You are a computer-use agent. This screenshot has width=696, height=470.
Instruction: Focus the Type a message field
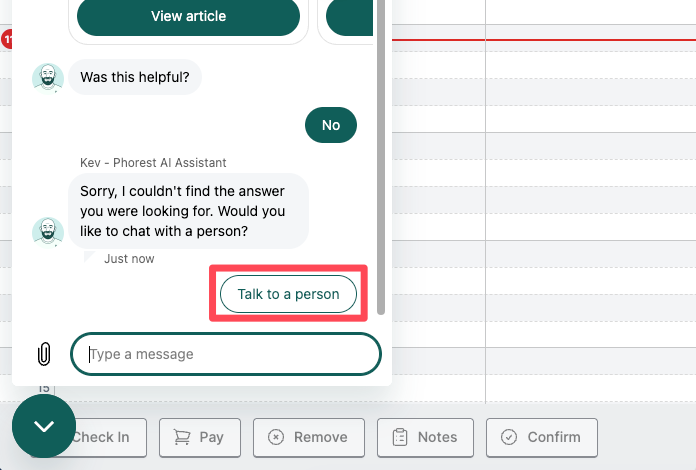226,354
